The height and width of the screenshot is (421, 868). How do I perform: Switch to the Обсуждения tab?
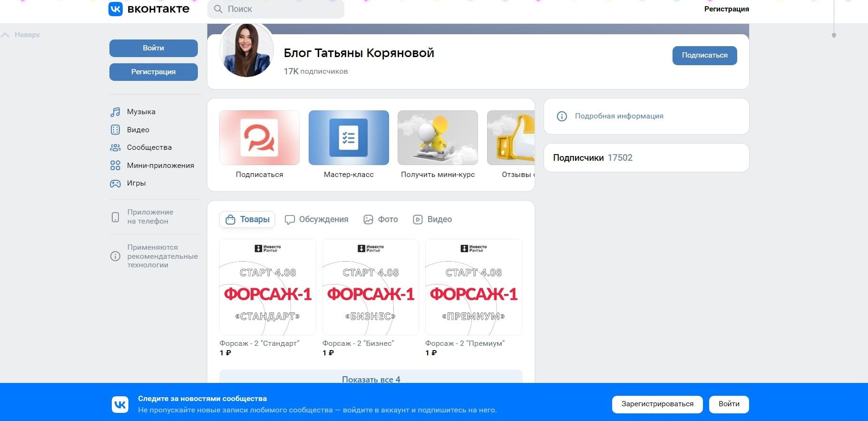(x=316, y=219)
